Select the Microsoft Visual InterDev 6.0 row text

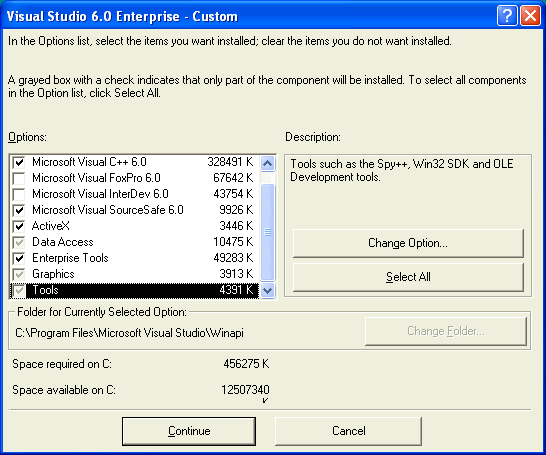(100, 194)
